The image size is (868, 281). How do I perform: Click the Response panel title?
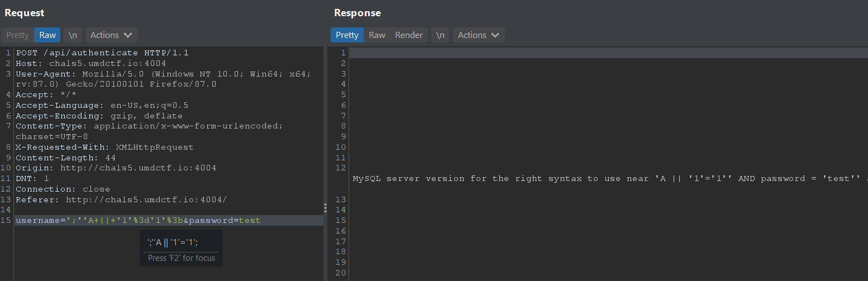click(x=357, y=13)
